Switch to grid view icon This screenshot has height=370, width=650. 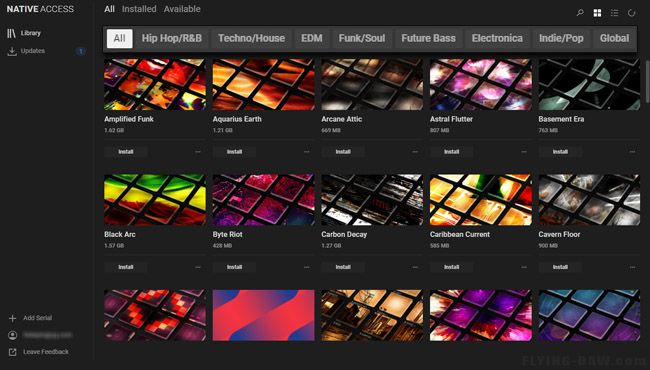click(x=597, y=13)
